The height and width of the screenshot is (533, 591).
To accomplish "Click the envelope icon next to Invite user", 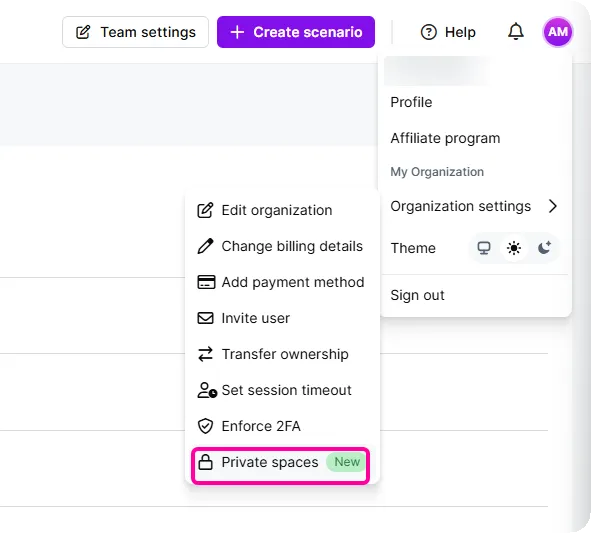I will [x=205, y=318].
